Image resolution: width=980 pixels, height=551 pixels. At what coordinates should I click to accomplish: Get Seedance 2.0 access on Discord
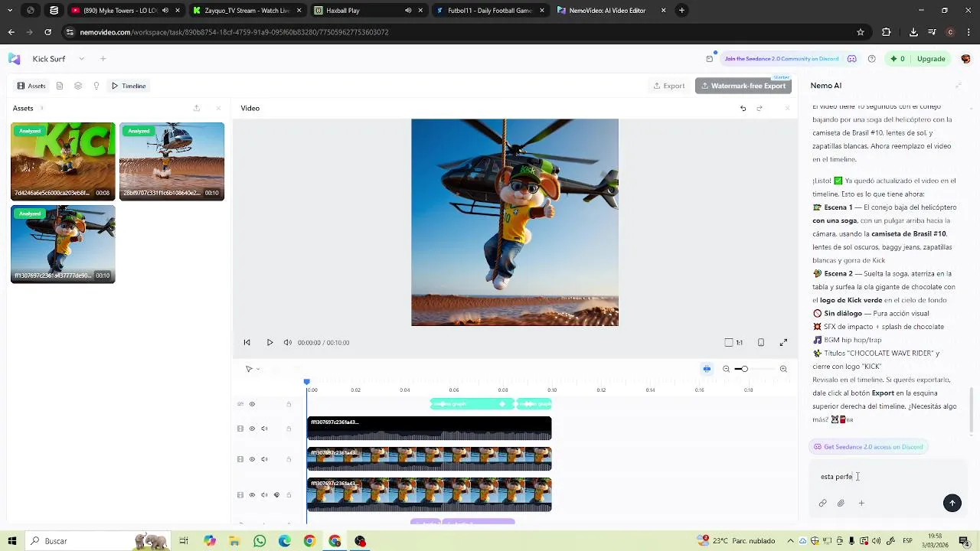pyautogui.click(x=868, y=447)
